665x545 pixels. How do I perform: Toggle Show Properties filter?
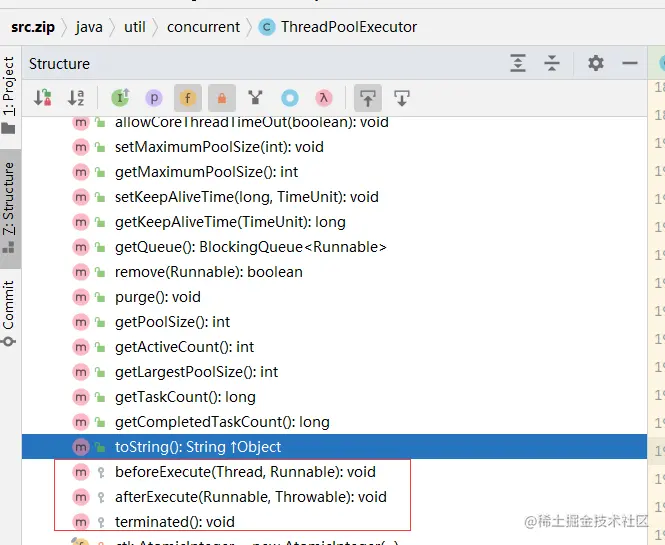pos(154,98)
